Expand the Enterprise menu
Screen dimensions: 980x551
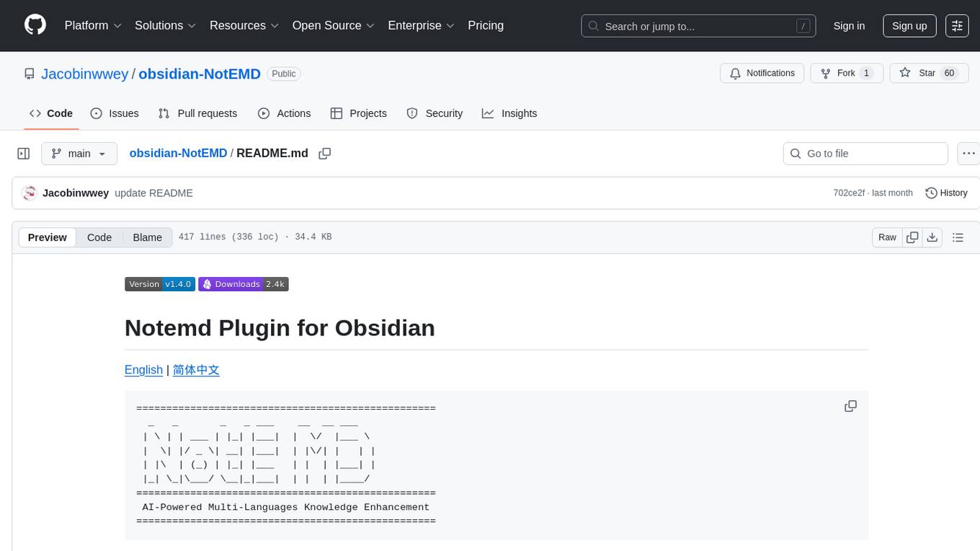tap(421, 25)
